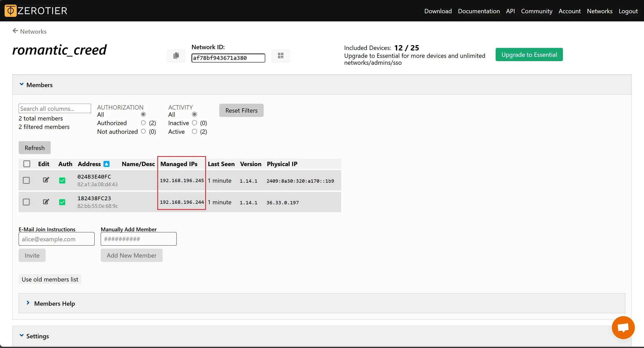This screenshot has width=644, height=348.
Task: Select the Not authorized radio filter
Action: click(143, 131)
